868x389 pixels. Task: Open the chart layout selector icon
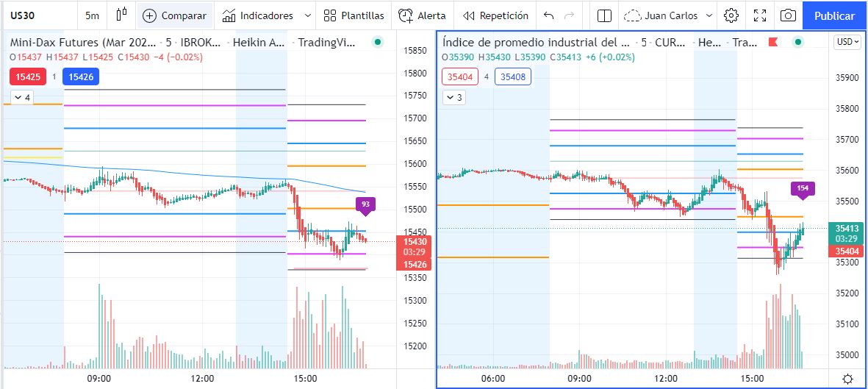pos(604,15)
